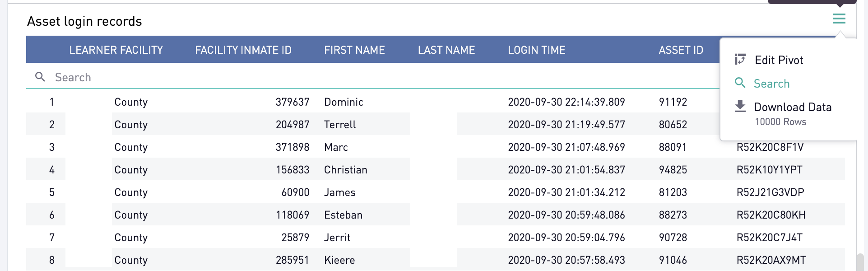Screen dimensions: 868x271
Task: Click serial R52K20C80KH in row 6
Action: click(x=771, y=215)
